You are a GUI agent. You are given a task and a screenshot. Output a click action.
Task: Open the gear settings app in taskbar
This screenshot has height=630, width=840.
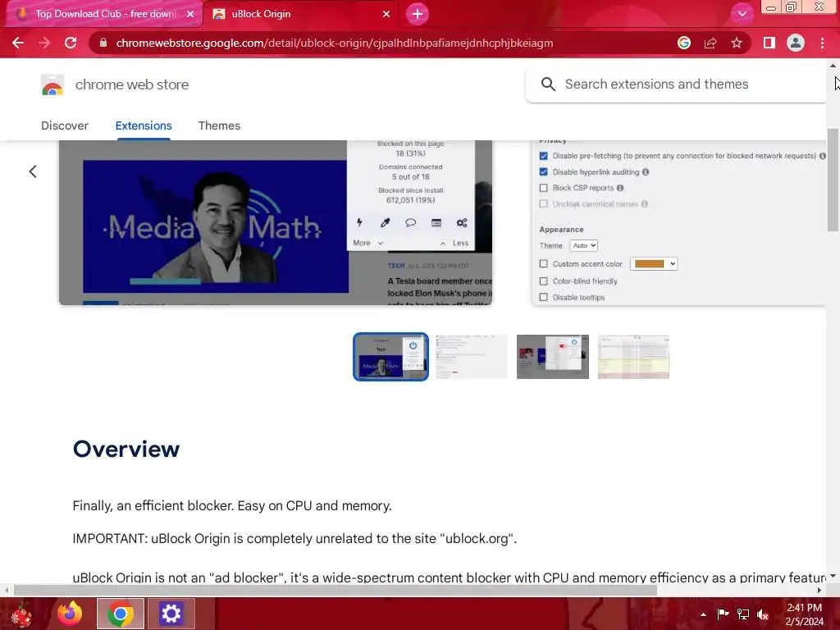[171, 614]
